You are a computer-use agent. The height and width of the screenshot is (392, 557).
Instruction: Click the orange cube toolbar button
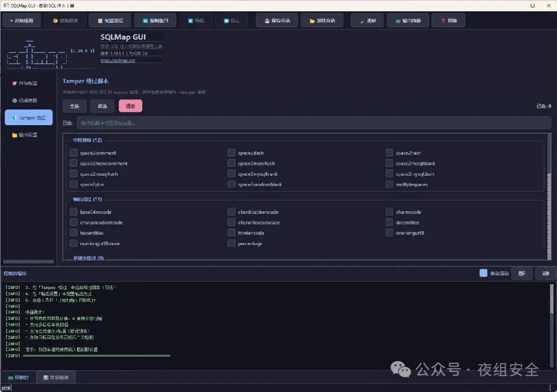pyautogui.click(x=65, y=21)
